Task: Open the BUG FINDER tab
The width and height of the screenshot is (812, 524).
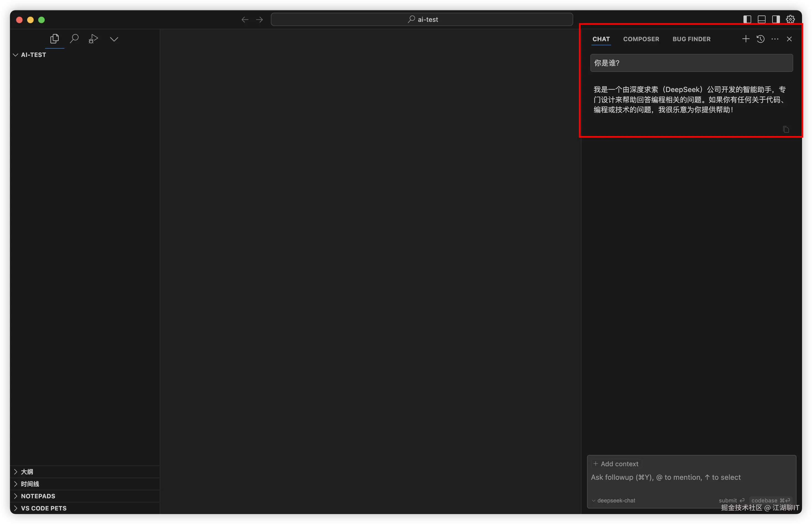Action: click(691, 39)
